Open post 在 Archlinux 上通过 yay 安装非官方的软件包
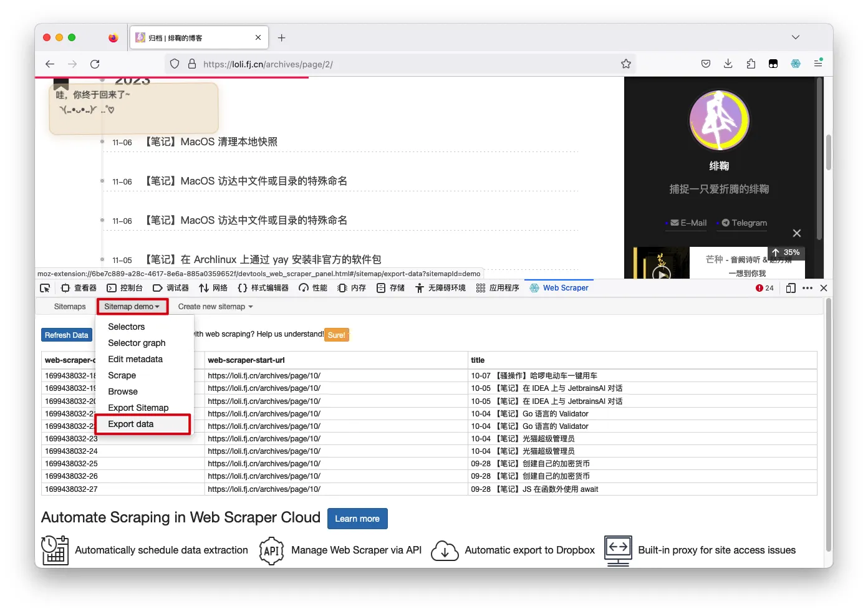The width and height of the screenshot is (868, 614). pos(263,260)
